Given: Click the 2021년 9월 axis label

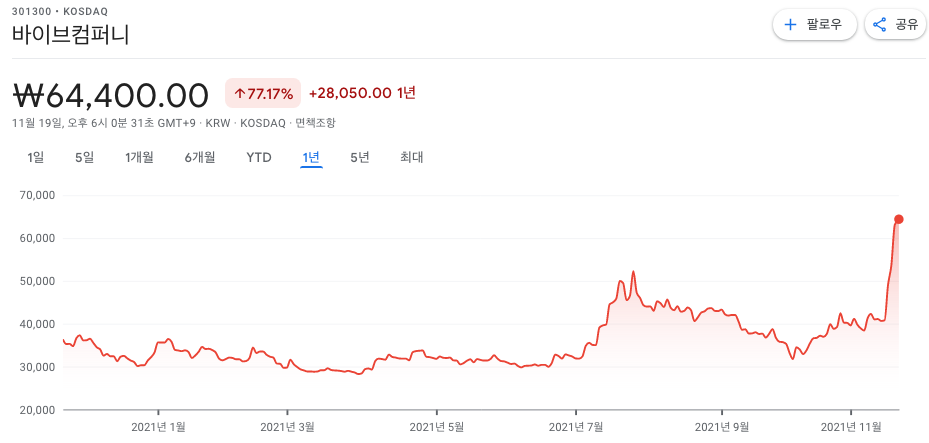Looking at the screenshot, I should tap(722, 426).
